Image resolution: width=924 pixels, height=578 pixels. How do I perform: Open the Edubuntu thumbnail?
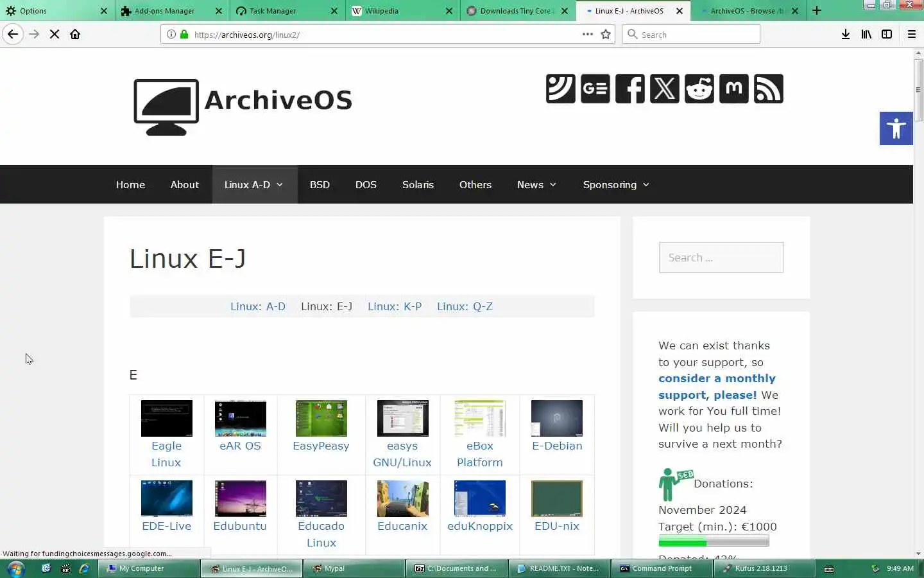tap(240, 498)
